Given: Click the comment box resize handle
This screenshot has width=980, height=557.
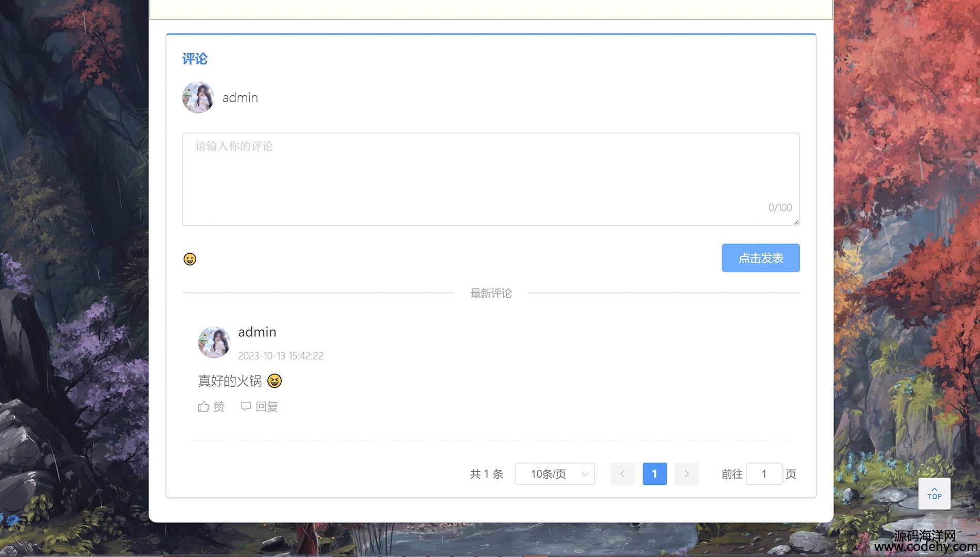Looking at the screenshot, I should click(x=796, y=222).
